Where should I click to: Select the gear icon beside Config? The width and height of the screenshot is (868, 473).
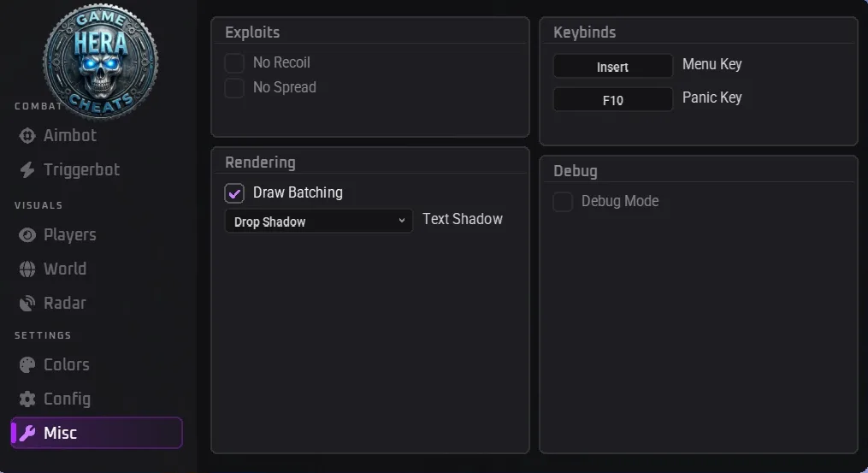pos(27,399)
